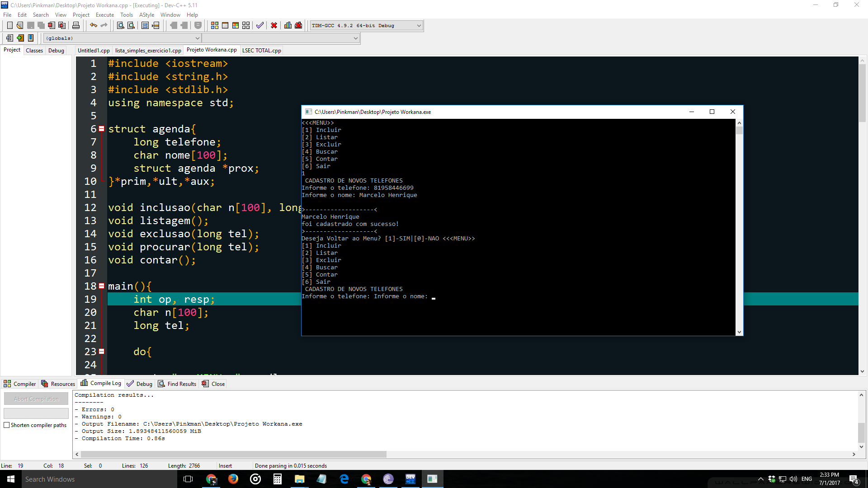Image resolution: width=868 pixels, height=488 pixels.
Task: Open the Tools menu
Action: coord(127,14)
